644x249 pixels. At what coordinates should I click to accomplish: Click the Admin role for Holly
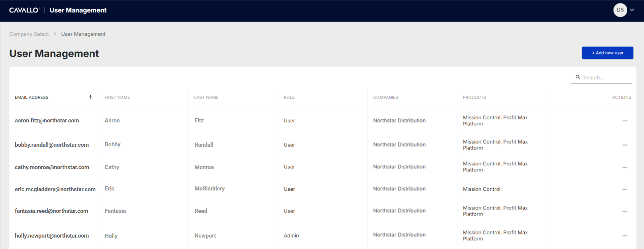tap(291, 236)
